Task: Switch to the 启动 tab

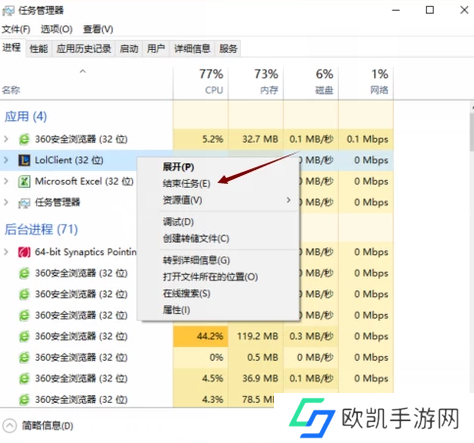Action: pos(129,49)
